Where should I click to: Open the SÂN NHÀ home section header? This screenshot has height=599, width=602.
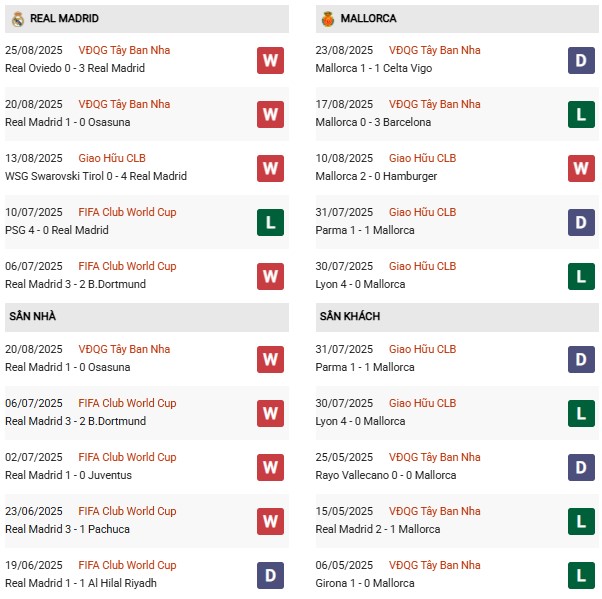pyautogui.click(x=33, y=317)
